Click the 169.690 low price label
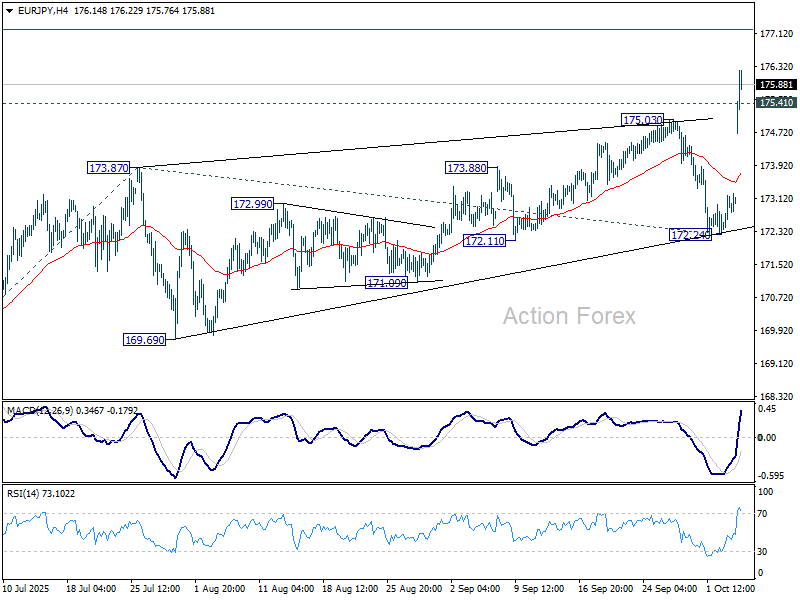 tap(143, 340)
